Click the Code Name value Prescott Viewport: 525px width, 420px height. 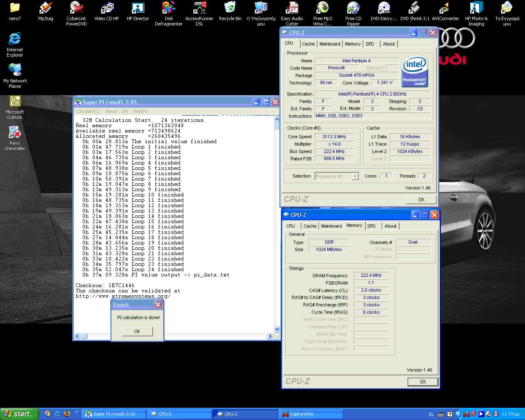pyautogui.click(x=336, y=68)
